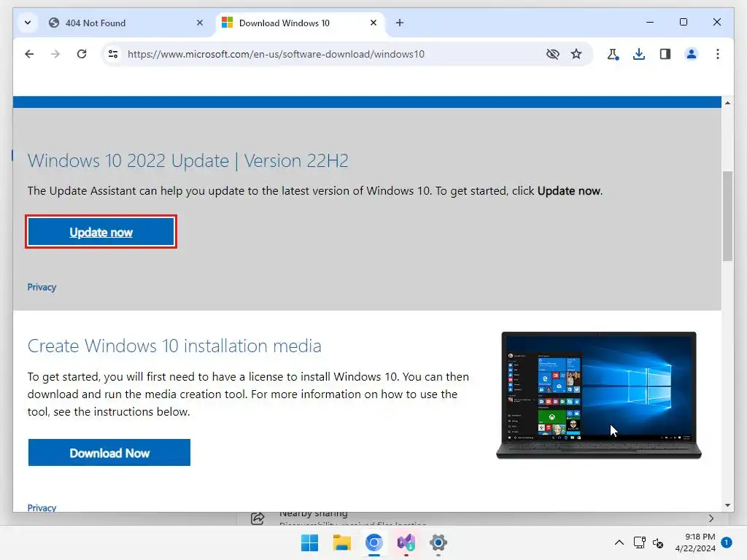Click Create Windows 10 installation media heading
The width and height of the screenshot is (747, 560).
(x=174, y=346)
